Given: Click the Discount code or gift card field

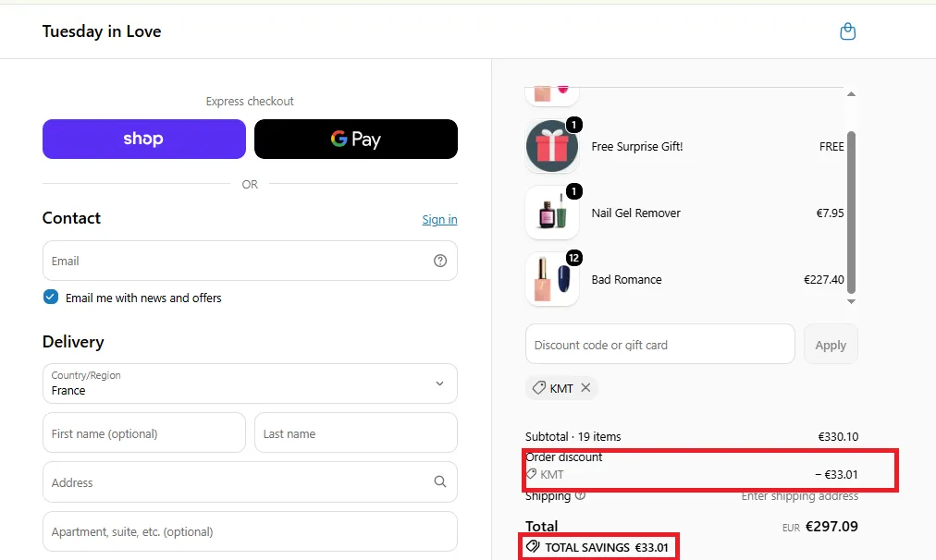Looking at the screenshot, I should tap(660, 344).
